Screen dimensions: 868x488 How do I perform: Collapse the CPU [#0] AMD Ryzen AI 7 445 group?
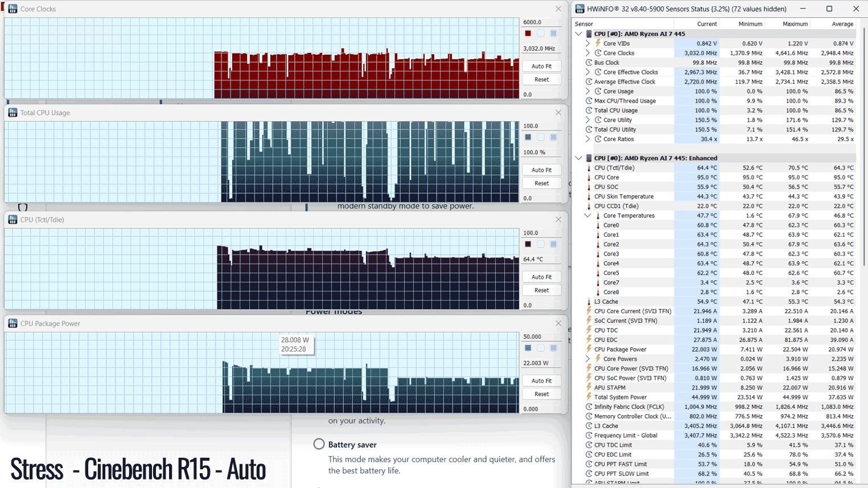tap(579, 34)
